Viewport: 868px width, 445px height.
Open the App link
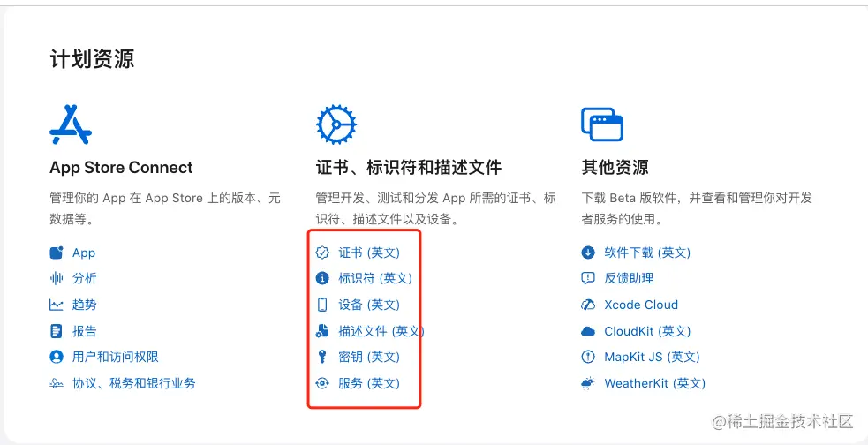tap(84, 253)
